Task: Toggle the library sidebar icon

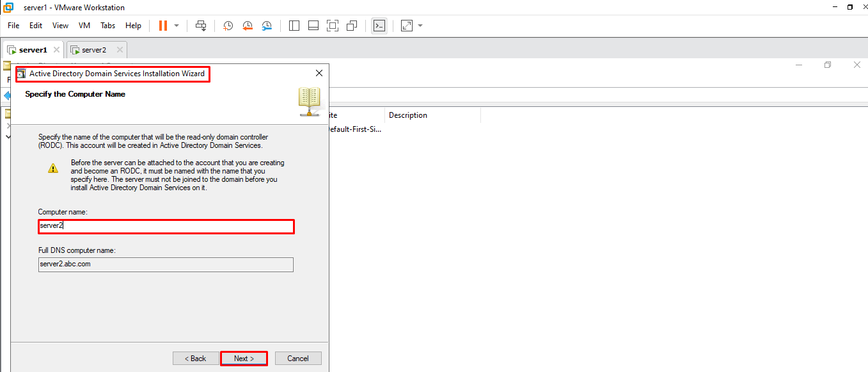Action: (294, 26)
